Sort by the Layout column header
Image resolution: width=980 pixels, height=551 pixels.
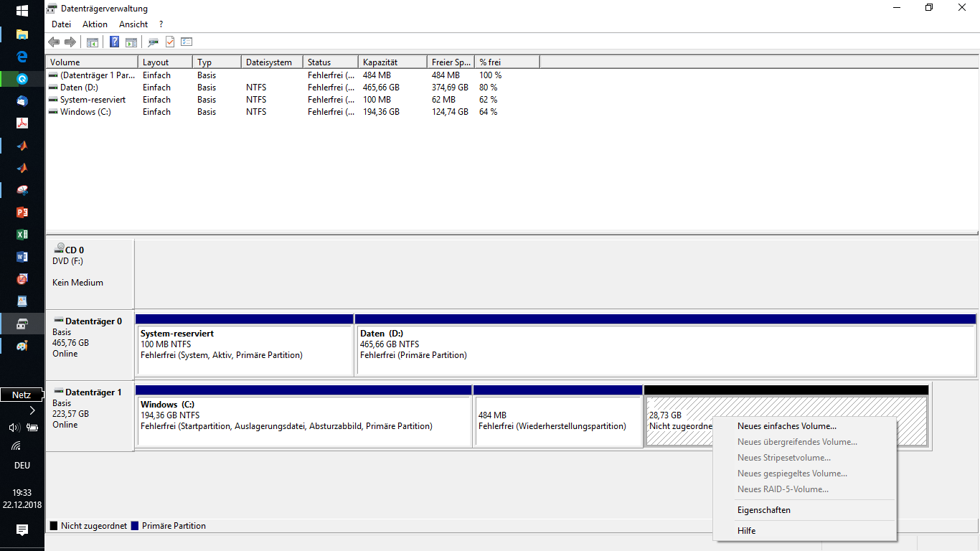coord(165,62)
